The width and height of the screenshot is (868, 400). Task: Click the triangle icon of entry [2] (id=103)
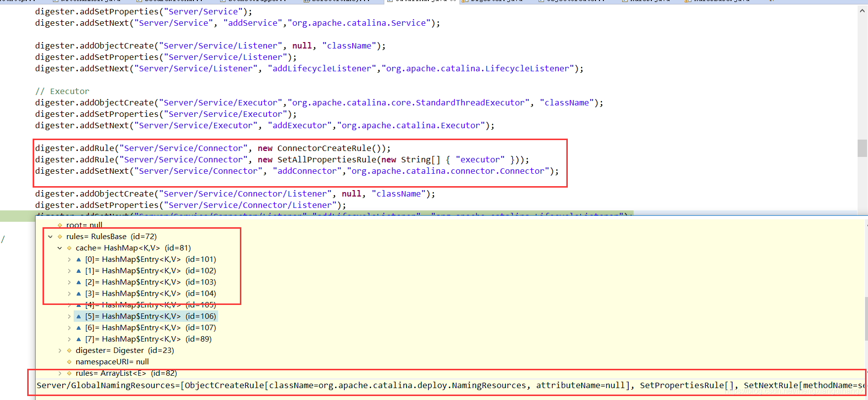tap(79, 282)
